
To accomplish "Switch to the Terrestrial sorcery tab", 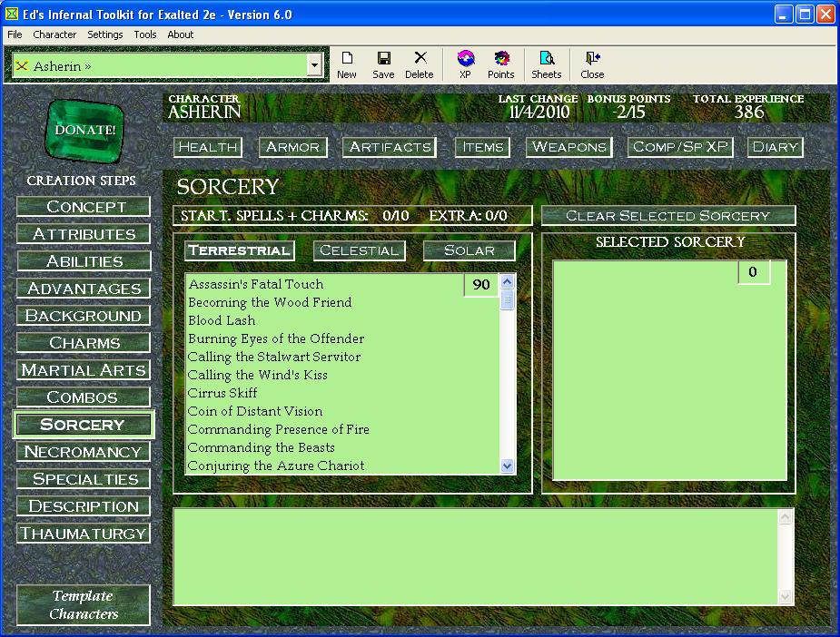I will coord(240,250).
